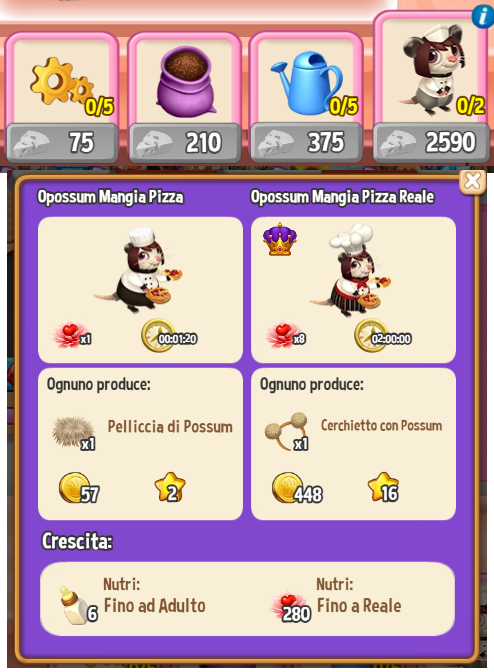Image resolution: width=494 pixels, height=672 pixels.
Task: Click the 02:00:00 clock timer icon
Action: pos(370,335)
